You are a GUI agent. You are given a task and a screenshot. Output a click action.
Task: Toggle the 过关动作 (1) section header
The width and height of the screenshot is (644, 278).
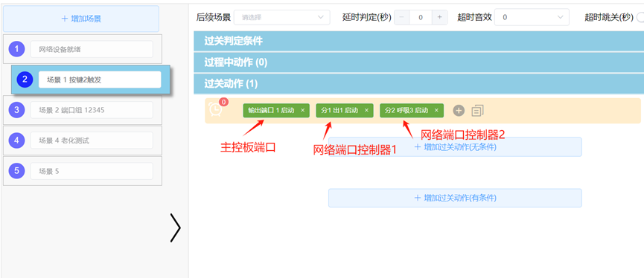419,84
